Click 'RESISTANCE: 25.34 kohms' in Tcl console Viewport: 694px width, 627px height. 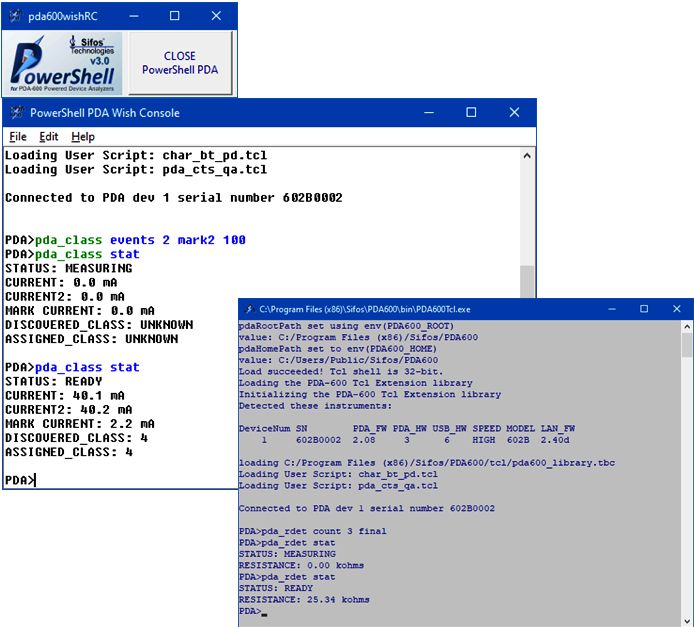click(304, 600)
